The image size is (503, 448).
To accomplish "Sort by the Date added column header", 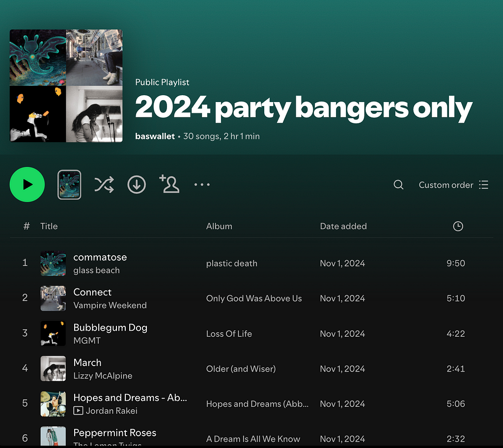I will coord(343,226).
